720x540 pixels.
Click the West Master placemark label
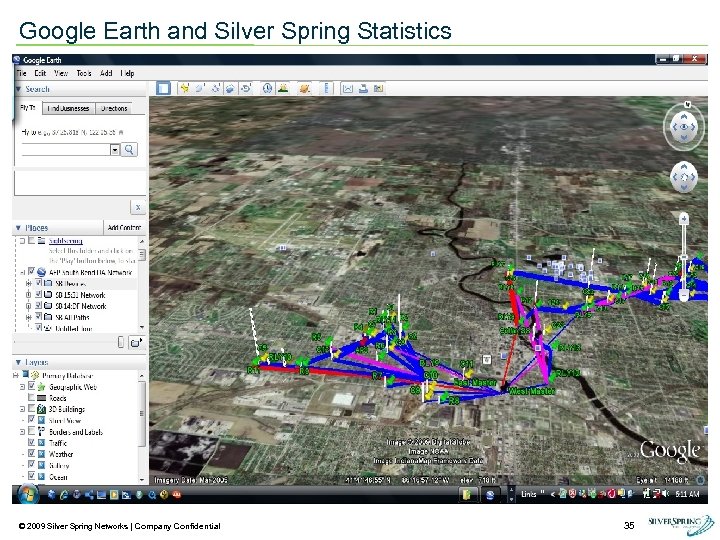tap(532, 391)
